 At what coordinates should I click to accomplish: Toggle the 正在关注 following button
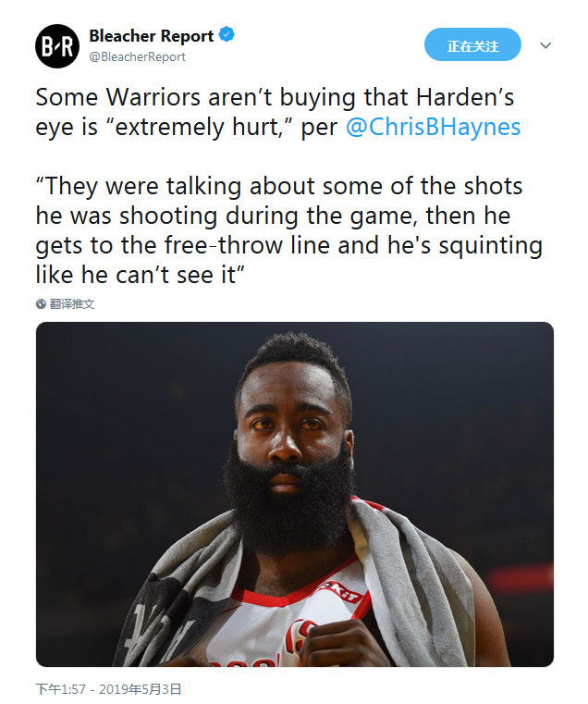click(472, 44)
